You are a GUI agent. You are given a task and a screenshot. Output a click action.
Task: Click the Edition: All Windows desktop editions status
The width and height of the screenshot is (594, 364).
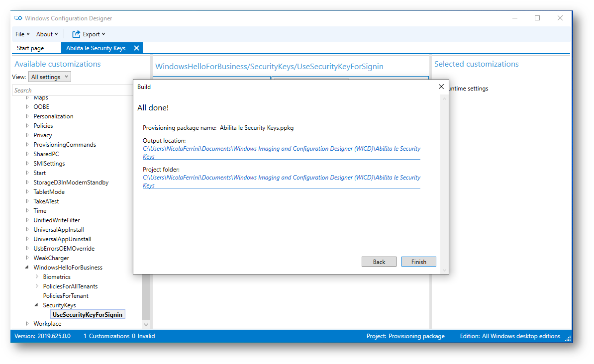pos(510,336)
